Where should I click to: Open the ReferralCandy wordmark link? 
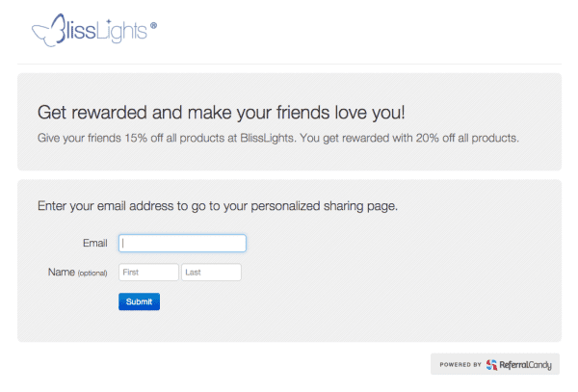coord(526,365)
